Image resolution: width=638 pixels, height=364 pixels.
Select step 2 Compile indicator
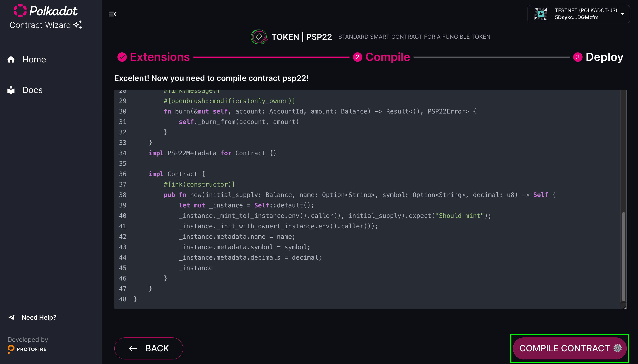click(357, 57)
